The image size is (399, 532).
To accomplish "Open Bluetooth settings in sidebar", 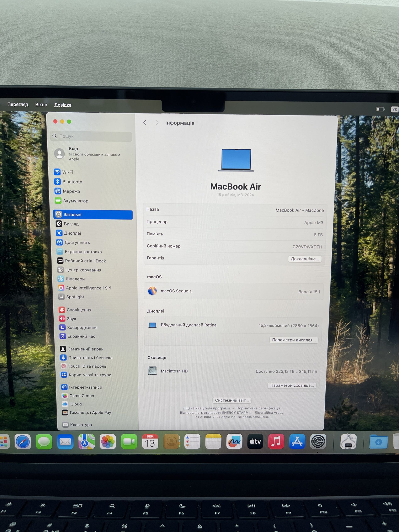I will 68,182.
